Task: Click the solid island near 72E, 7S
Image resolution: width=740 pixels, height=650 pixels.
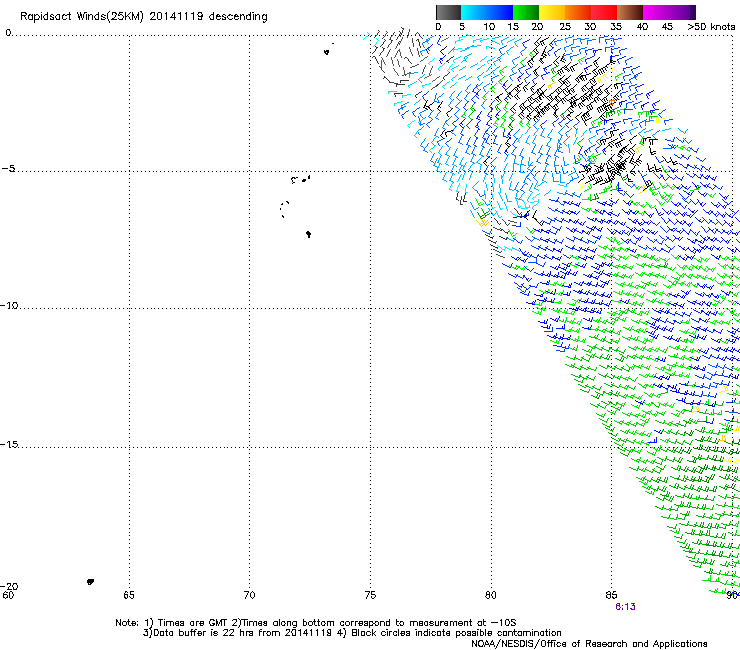Action: 308,234
